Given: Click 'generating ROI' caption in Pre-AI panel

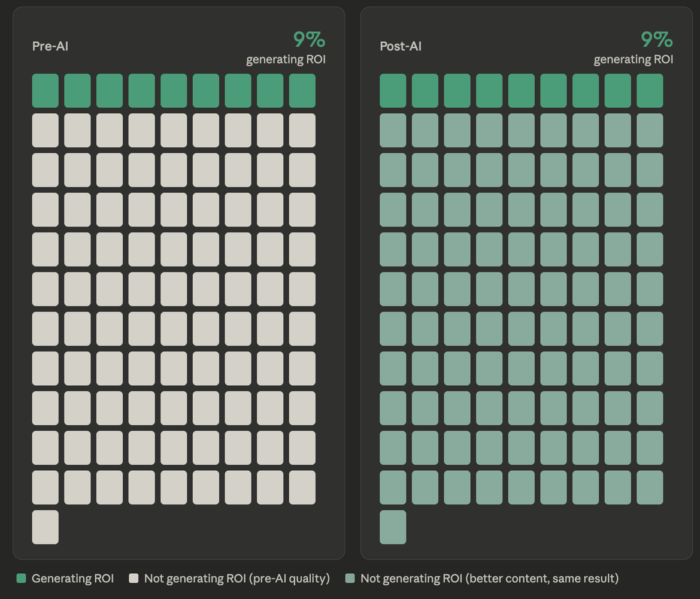Looking at the screenshot, I should pos(286,59).
